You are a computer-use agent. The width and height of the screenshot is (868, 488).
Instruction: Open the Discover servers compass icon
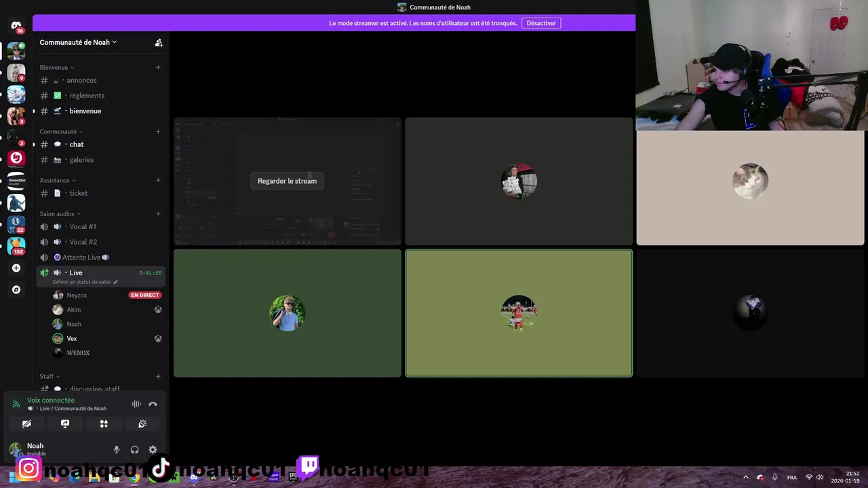point(16,289)
